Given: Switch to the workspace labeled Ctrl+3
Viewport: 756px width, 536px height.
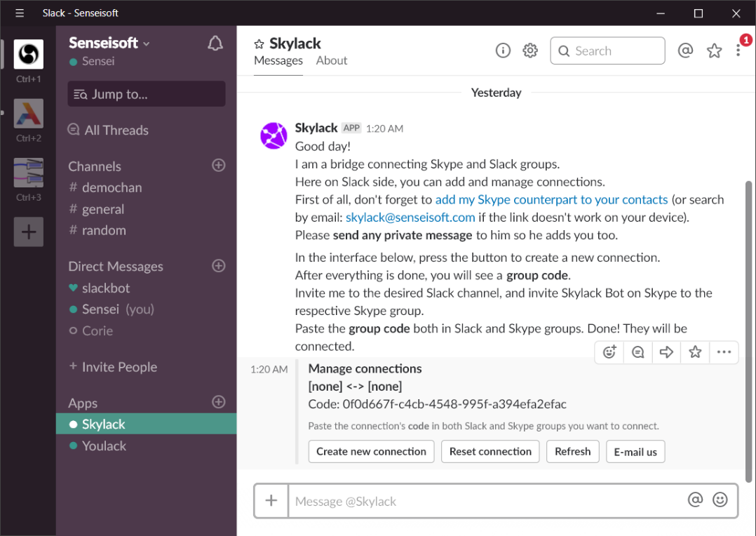Looking at the screenshot, I should (29, 173).
